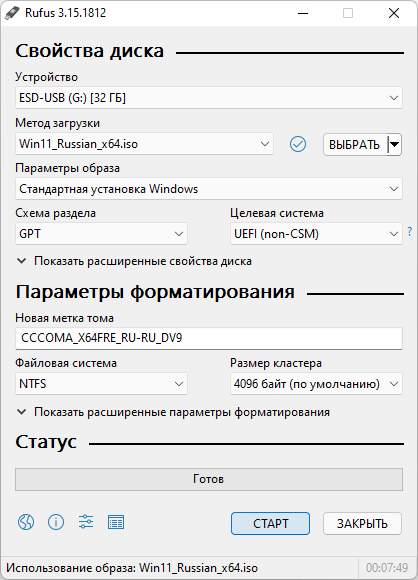Open the Целевая система UEFI dropdown
Screen dimensions: 418x580
click(316, 234)
